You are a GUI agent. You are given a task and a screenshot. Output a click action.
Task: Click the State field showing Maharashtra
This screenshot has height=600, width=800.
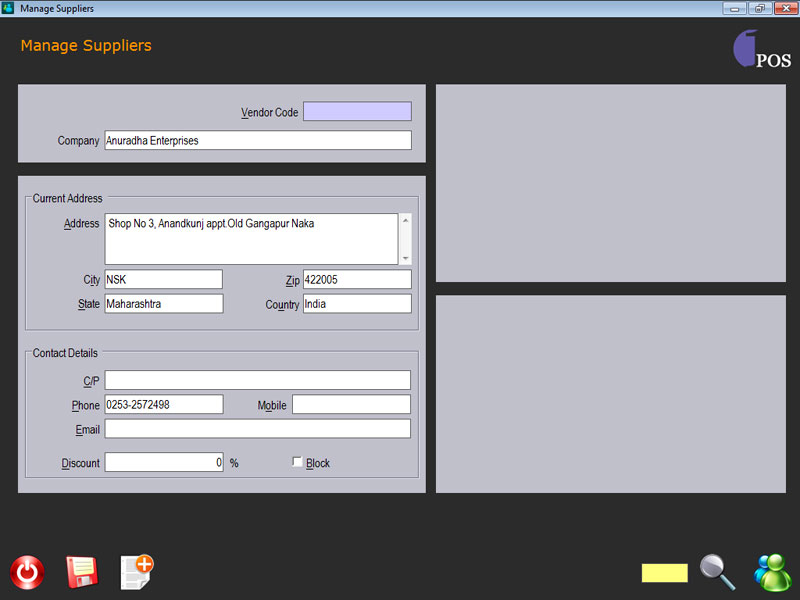pyautogui.click(x=163, y=304)
